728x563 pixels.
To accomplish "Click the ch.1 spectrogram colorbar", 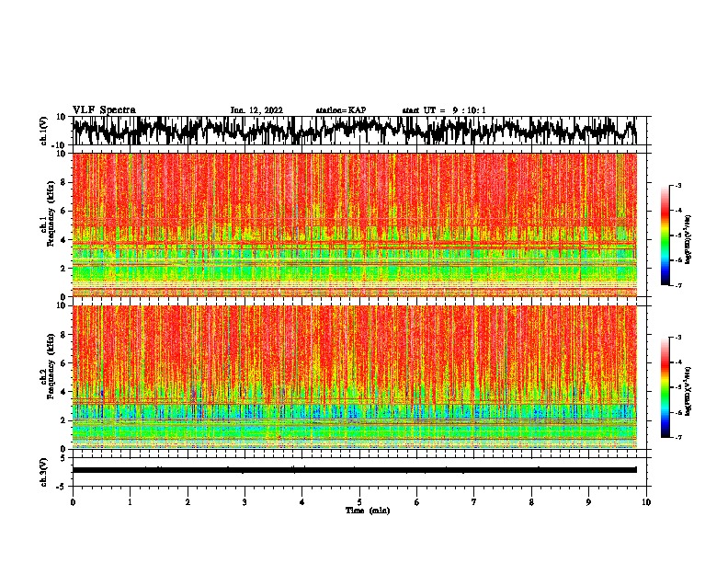I will click(x=665, y=236).
